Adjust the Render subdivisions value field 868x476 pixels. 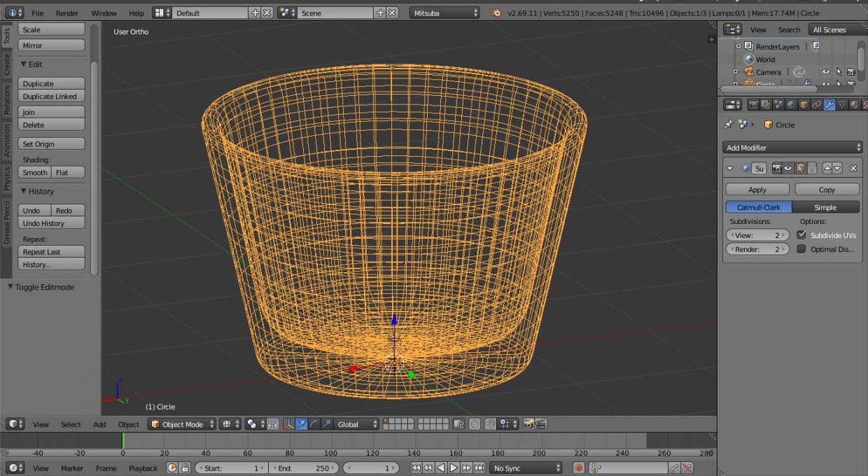(x=757, y=249)
